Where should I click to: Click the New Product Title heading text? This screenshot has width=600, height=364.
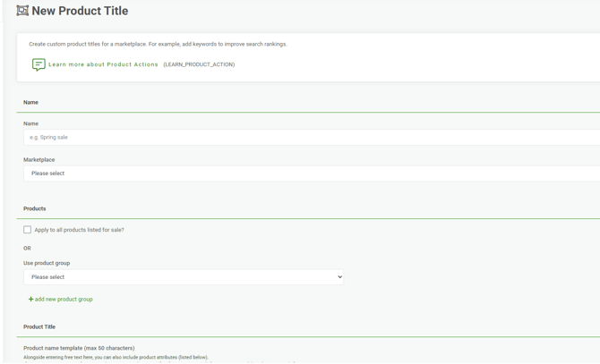coord(80,11)
